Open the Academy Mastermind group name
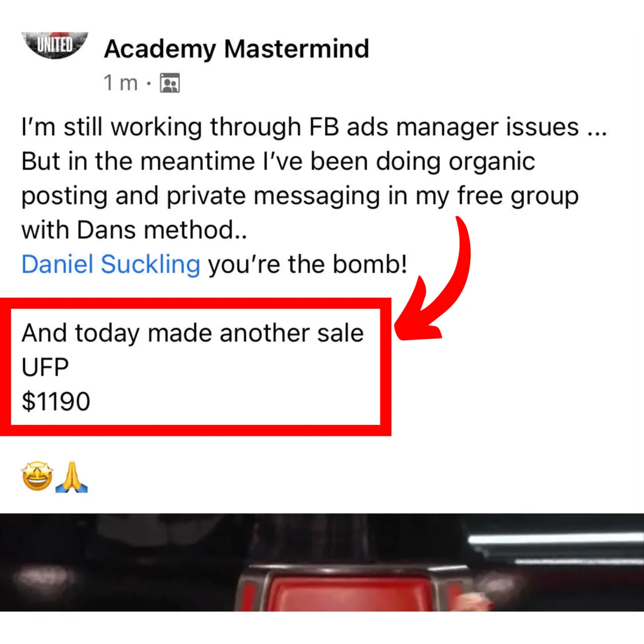This screenshot has height=644, width=644. [237, 49]
